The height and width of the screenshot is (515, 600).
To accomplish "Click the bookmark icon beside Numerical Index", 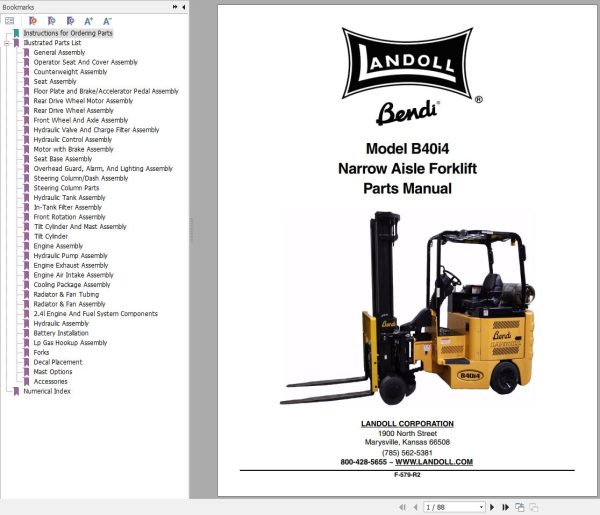I will pos(16,391).
